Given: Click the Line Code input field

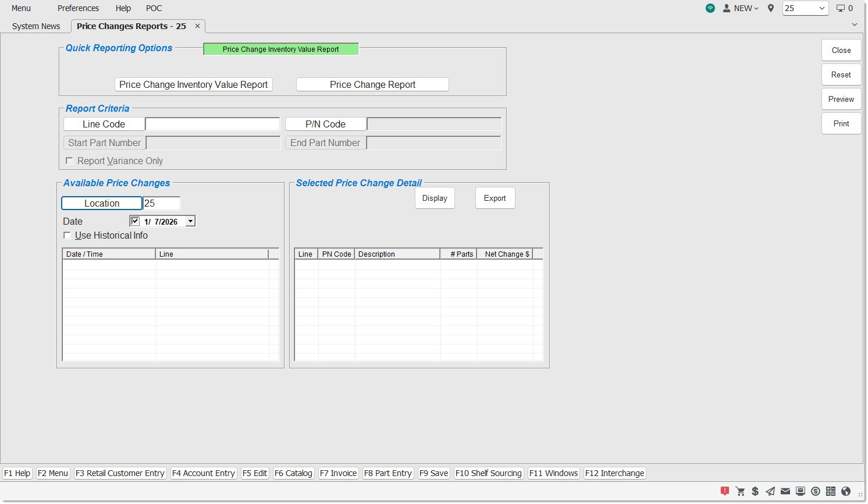Looking at the screenshot, I should pos(212,124).
